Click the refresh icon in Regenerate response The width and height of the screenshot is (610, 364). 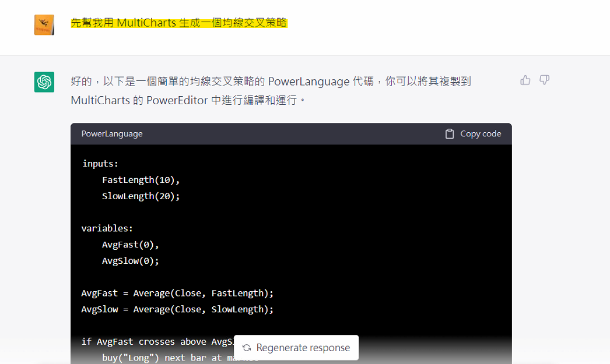[247, 348]
